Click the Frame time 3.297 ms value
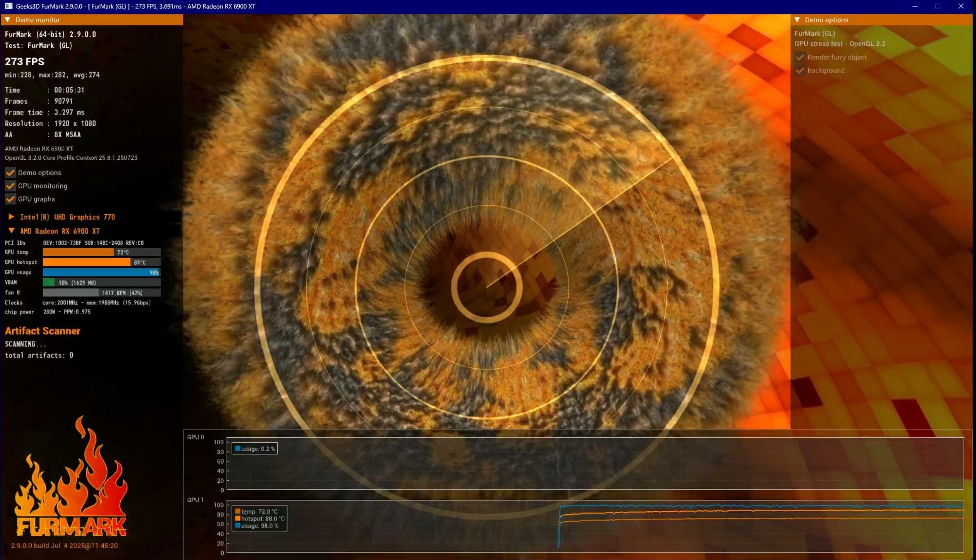The width and height of the screenshot is (976, 560). click(x=69, y=112)
